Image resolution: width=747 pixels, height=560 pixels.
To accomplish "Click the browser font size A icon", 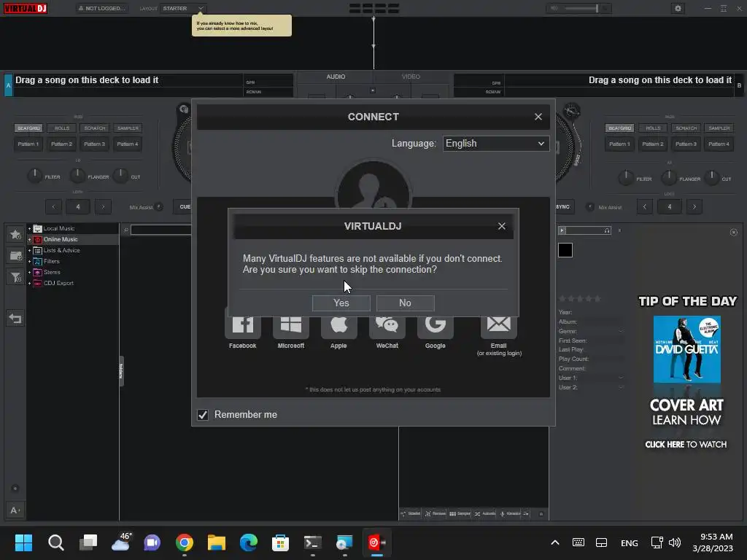I will tap(15, 510).
